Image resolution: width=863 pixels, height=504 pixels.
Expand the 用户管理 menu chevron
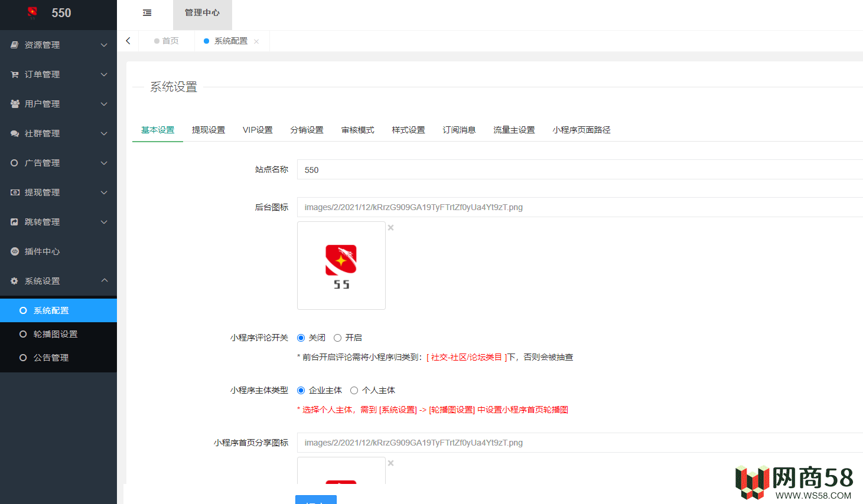click(x=104, y=104)
